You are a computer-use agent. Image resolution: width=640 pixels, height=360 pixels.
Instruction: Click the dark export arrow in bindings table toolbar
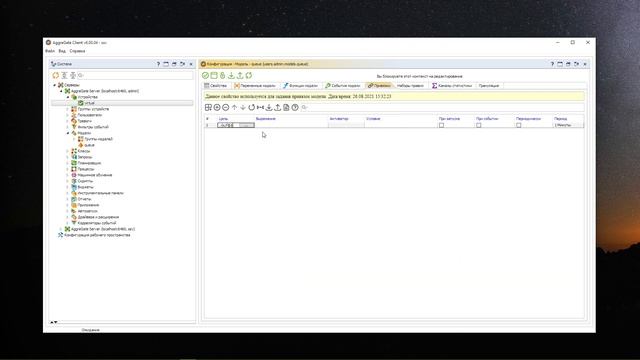pyautogui.click(x=278, y=107)
